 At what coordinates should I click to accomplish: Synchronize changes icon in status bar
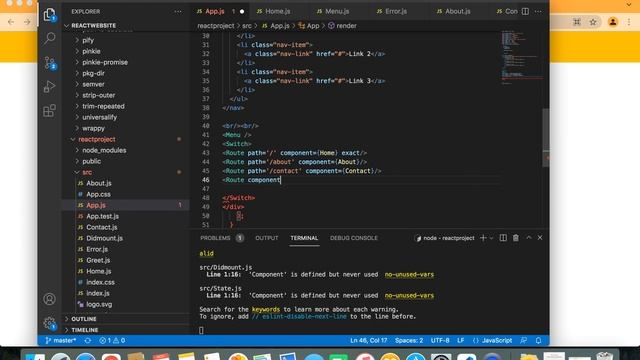pyautogui.click(x=88, y=340)
